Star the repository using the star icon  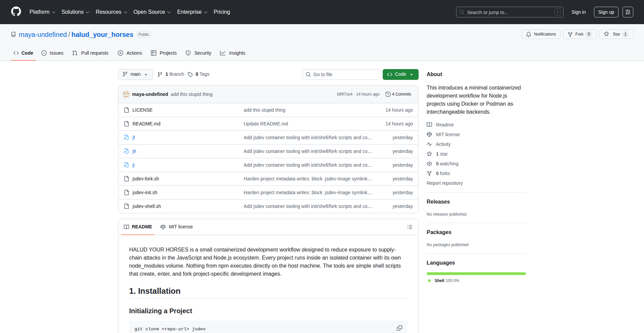(x=607, y=34)
